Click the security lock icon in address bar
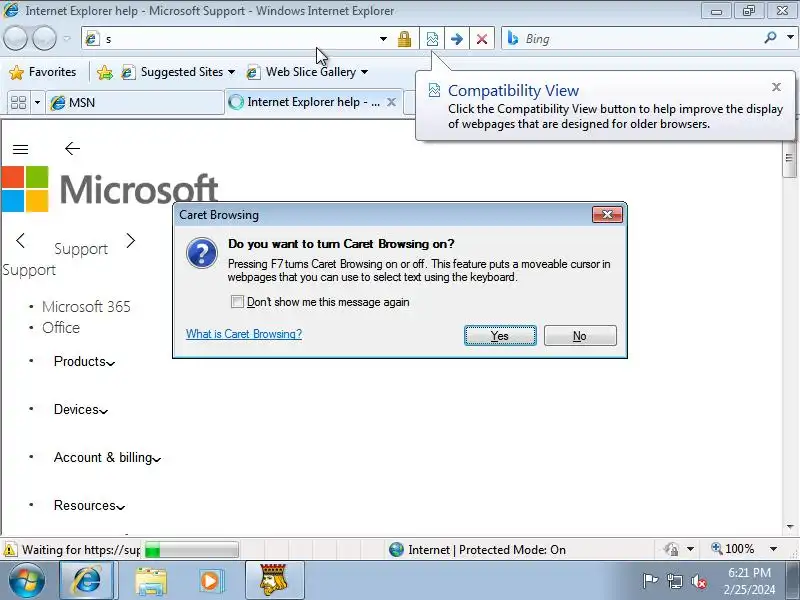Image resolution: width=800 pixels, height=600 pixels. [404, 39]
